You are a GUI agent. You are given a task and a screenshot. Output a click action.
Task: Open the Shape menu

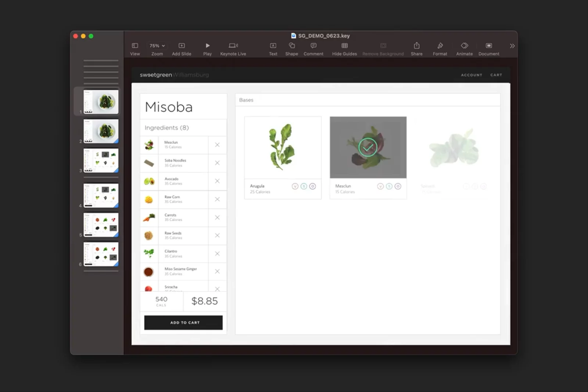[x=291, y=49]
